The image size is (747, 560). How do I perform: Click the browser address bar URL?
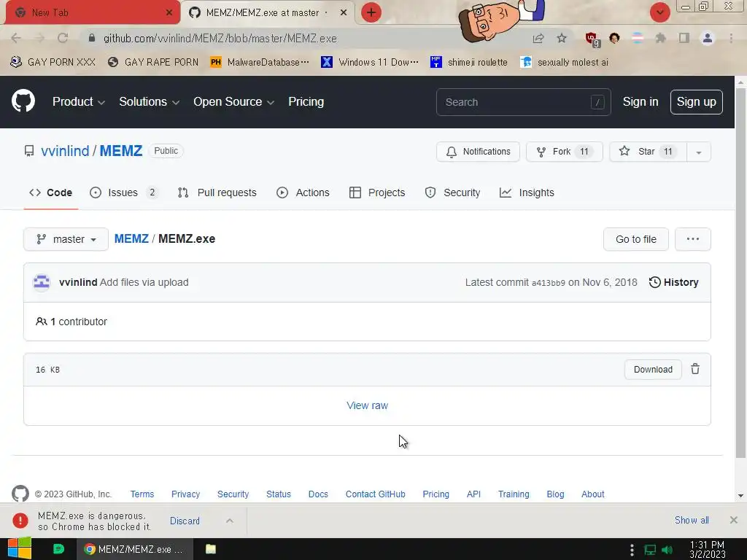point(220,38)
